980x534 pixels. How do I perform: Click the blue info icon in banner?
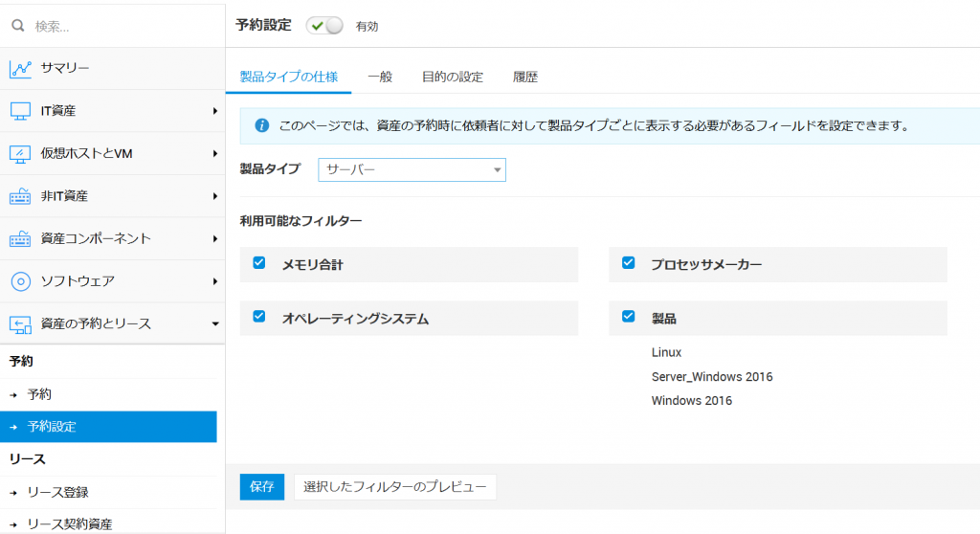tap(261, 125)
